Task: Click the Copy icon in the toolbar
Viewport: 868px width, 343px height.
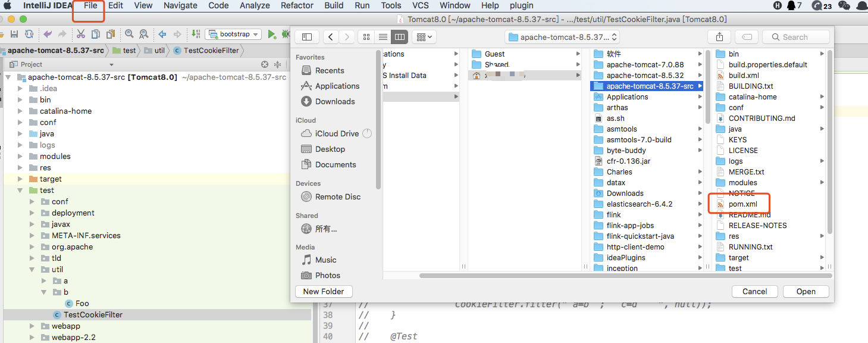Action: [x=96, y=35]
